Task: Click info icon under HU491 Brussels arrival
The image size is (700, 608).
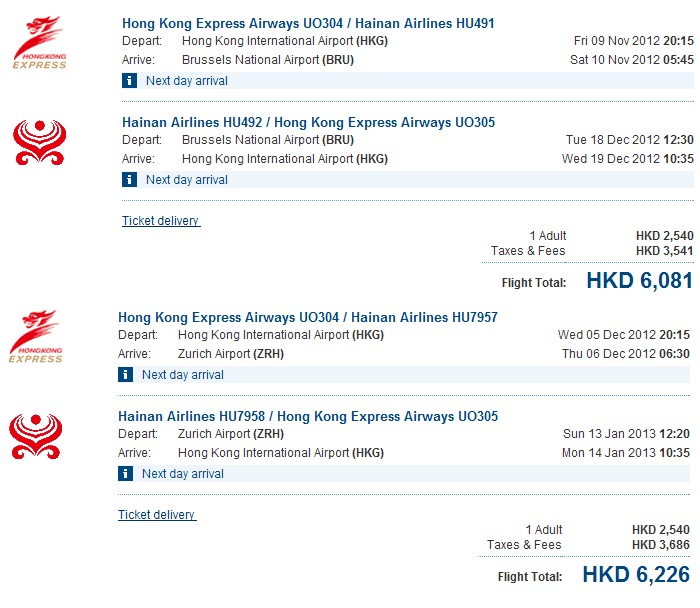Action: tap(129, 81)
